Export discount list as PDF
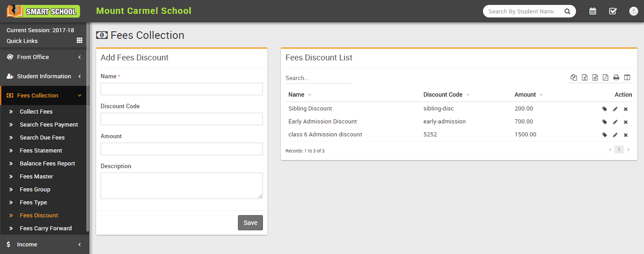This screenshot has height=254, width=644. 606,78
